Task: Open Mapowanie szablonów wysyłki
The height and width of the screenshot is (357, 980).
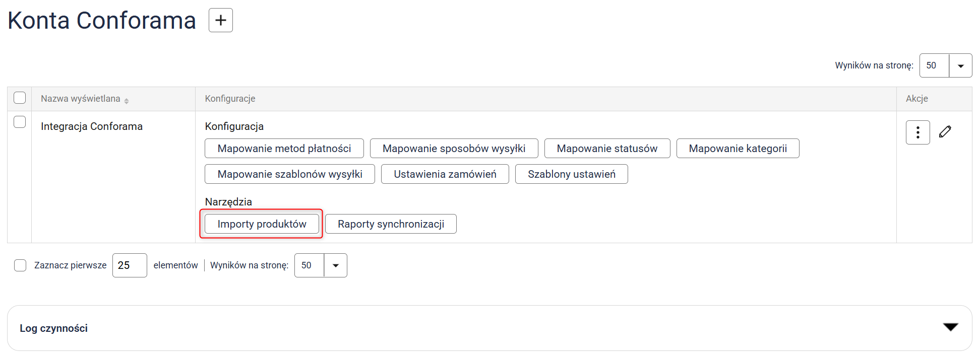Action: click(289, 174)
